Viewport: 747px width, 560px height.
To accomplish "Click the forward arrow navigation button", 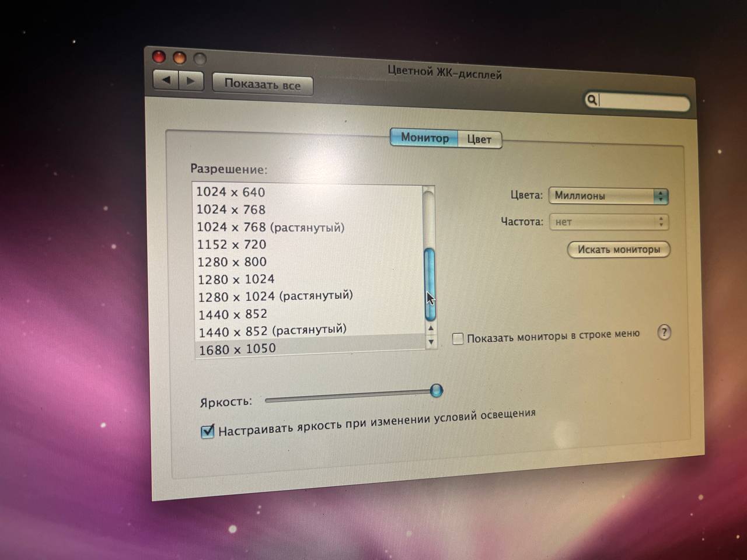I will 191,81.
